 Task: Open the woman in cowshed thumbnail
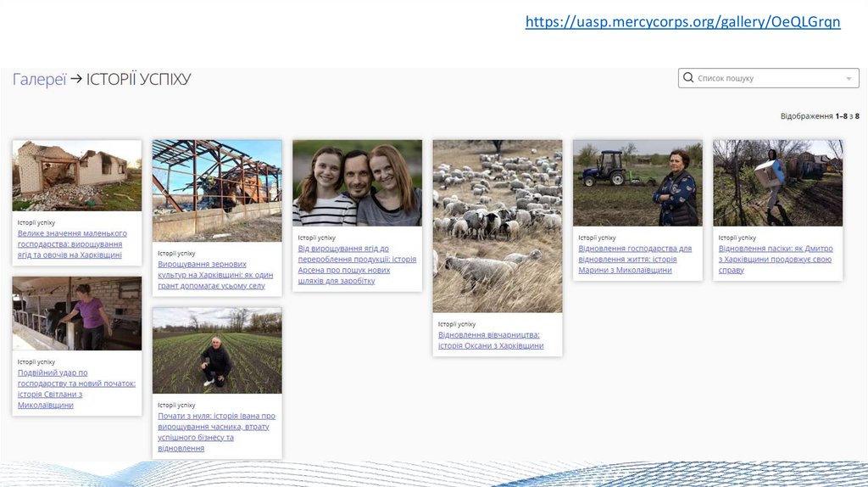(x=77, y=313)
